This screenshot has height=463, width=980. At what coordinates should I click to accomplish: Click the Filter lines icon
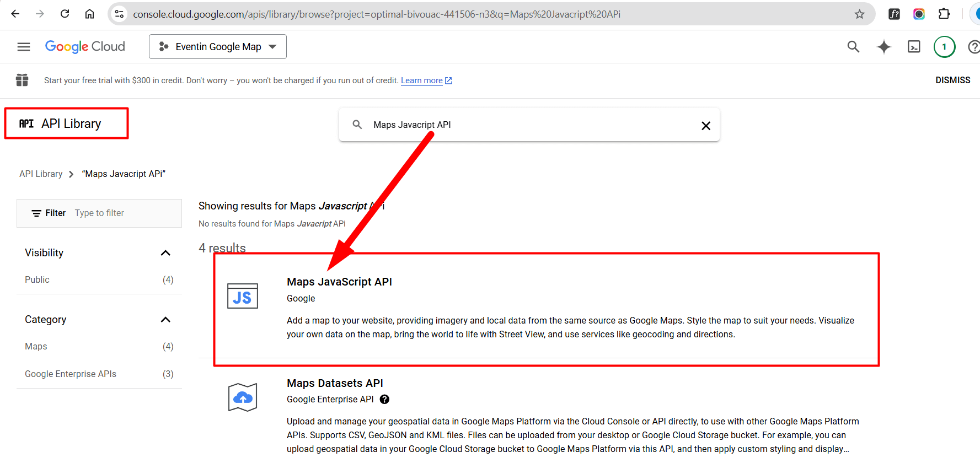pos(36,213)
